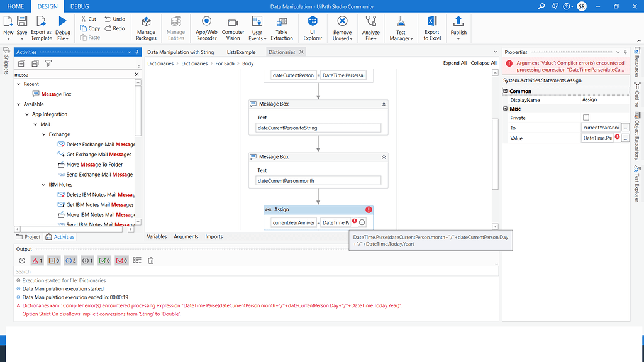Select the Computer Vision icon
644x362 pixels.
coord(233,26)
